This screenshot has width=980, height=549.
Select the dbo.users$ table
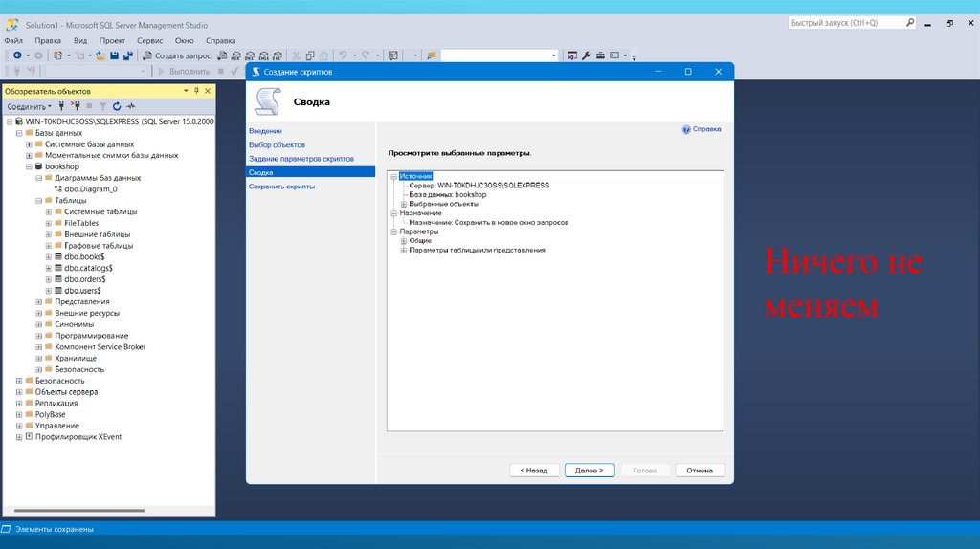(82, 291)
